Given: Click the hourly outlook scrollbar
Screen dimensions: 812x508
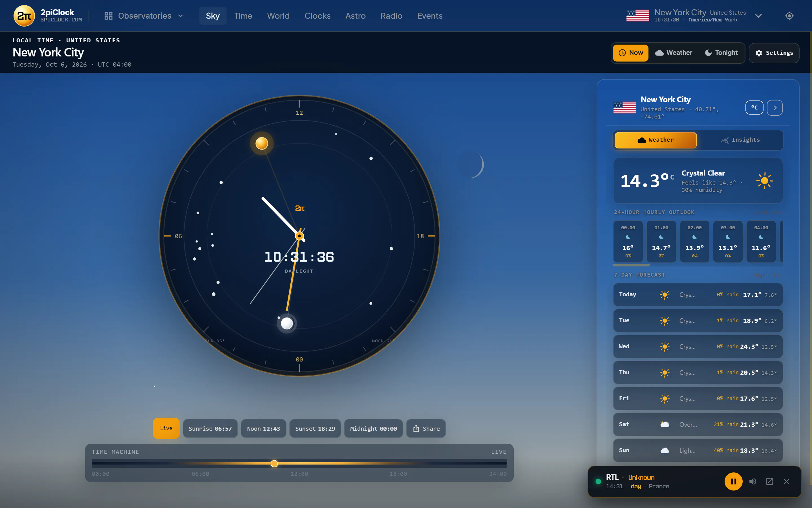Looking at the screenshot, I should (631, 265).
